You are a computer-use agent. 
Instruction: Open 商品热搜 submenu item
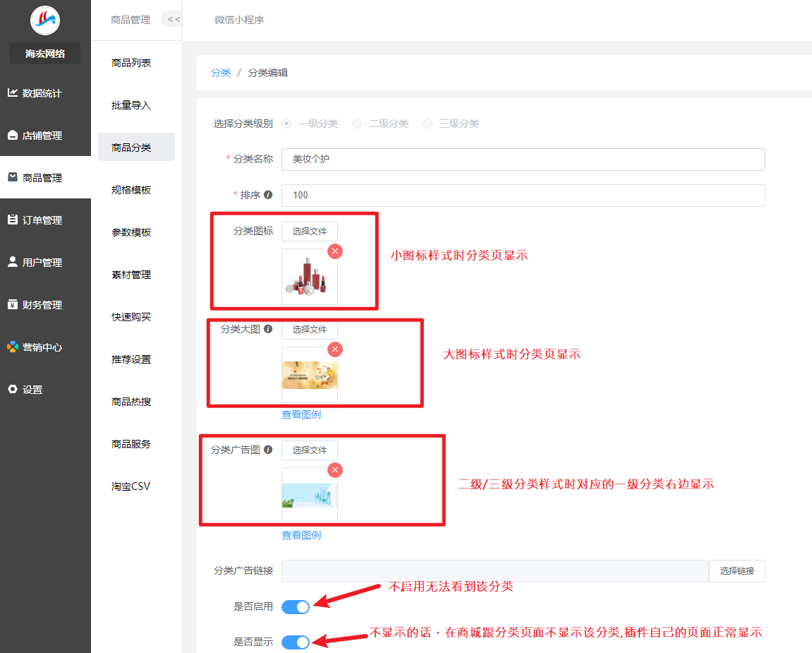pyautogui.click(x=131, y=402)
